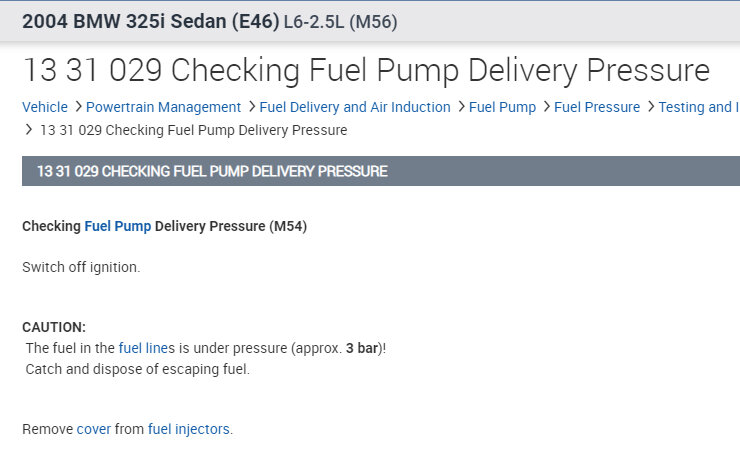Click the fuel lines link in the caution text
Viewport: 740px width, 470px height.
146,348
